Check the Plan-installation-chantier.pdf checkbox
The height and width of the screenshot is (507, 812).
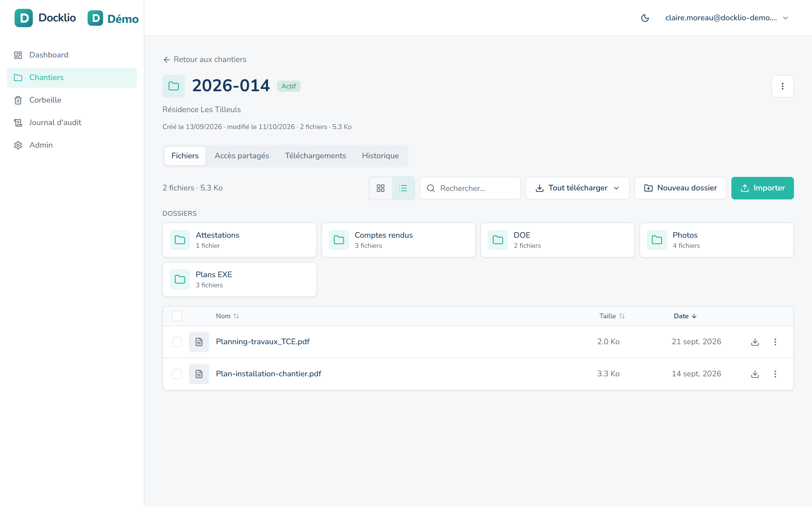coord(177,374)
